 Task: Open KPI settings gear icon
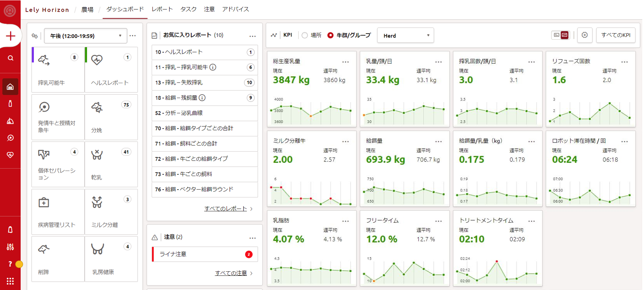point(584,35)
